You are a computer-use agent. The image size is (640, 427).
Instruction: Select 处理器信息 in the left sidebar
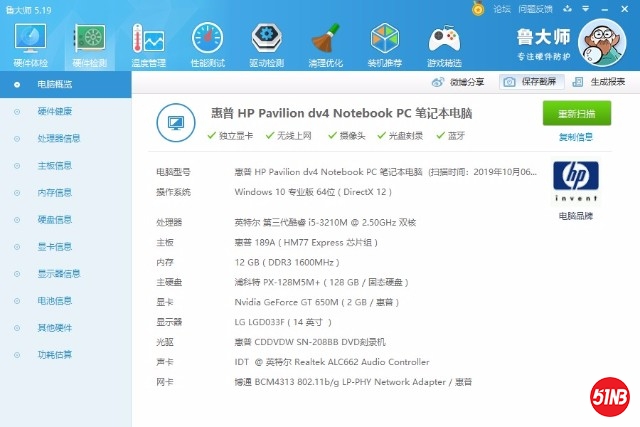point(58,138)
